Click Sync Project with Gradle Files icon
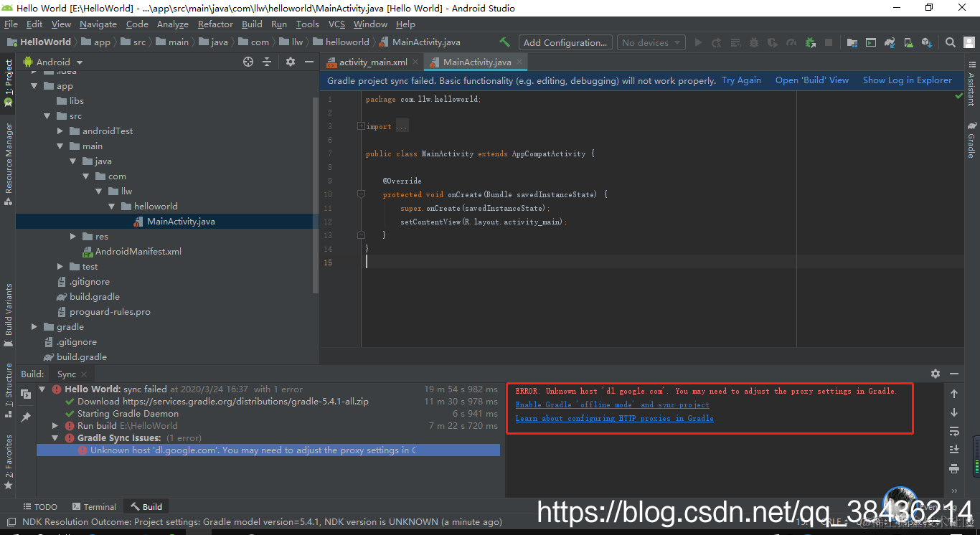Image resolution: width=980 pixels, height=535 pixels. [x=889, y=42]
